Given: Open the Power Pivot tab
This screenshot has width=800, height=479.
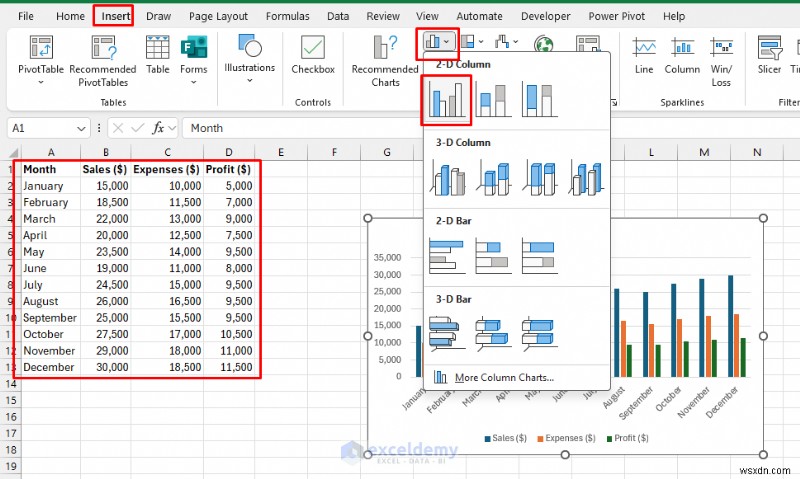Looking at the screenshot, I should [616, 16].
